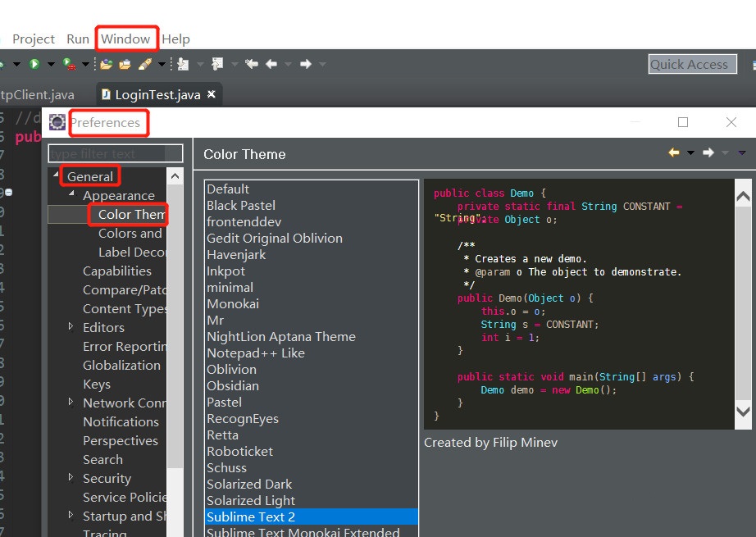Click the yellow Back arrow in Preferences
Screen dimensions: 756x537
pos(673,152)
